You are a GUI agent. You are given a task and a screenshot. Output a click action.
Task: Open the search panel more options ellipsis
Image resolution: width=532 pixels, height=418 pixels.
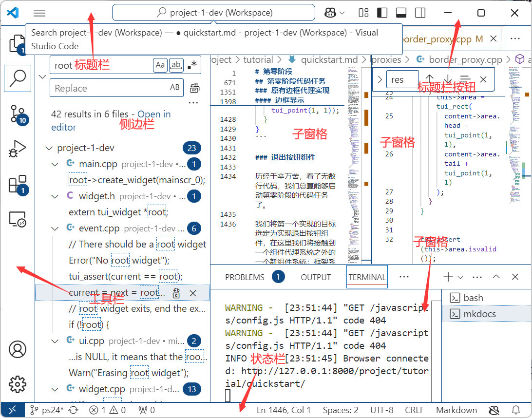(x=193, y=102)
